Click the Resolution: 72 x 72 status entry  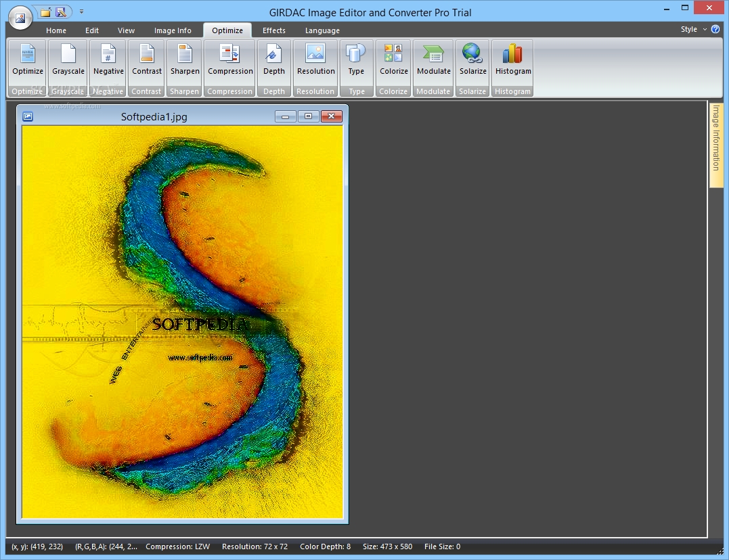pyautogui.click(x=255, y=546)
